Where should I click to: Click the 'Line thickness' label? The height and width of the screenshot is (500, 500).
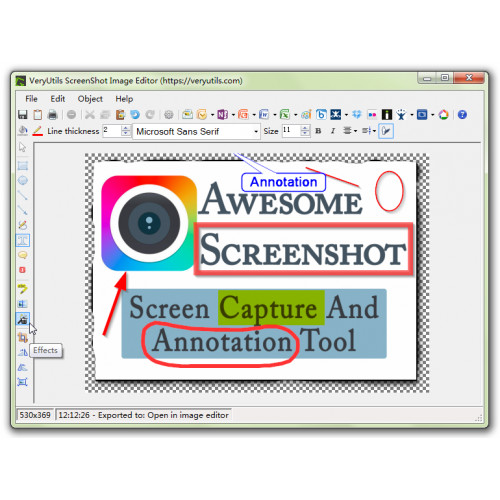tap(73, 131)
